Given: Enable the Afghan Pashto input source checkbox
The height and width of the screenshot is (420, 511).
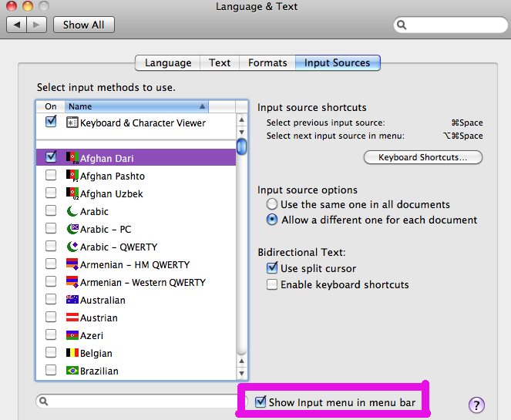Looking at the screenshot, I should (51, 175).
